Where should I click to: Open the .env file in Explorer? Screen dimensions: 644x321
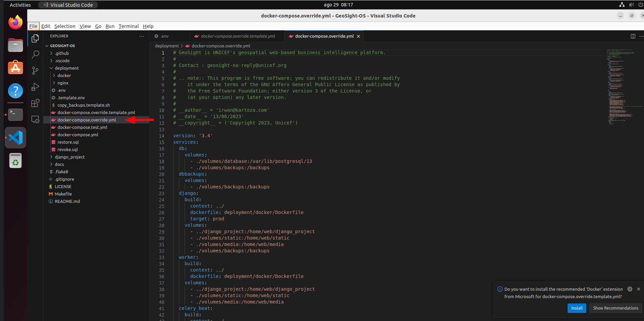[x=96, y=90]
